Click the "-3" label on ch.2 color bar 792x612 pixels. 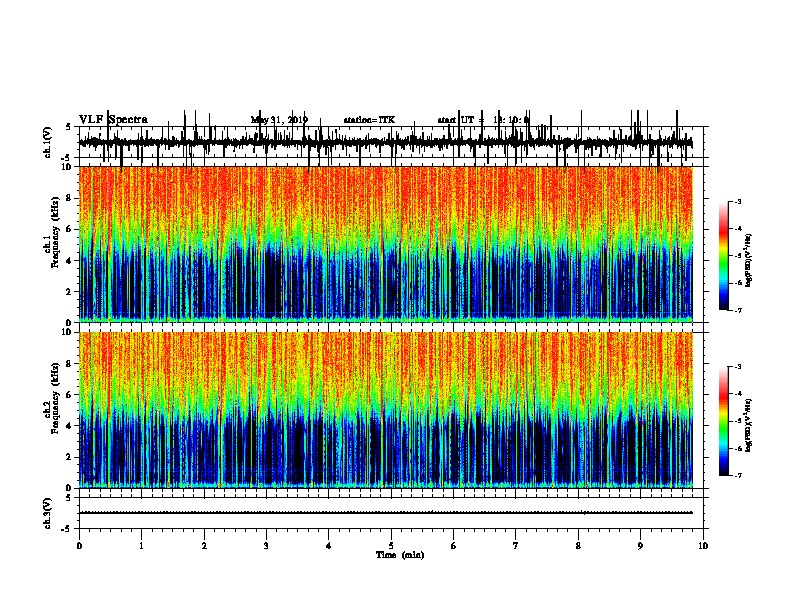point(738,367)
